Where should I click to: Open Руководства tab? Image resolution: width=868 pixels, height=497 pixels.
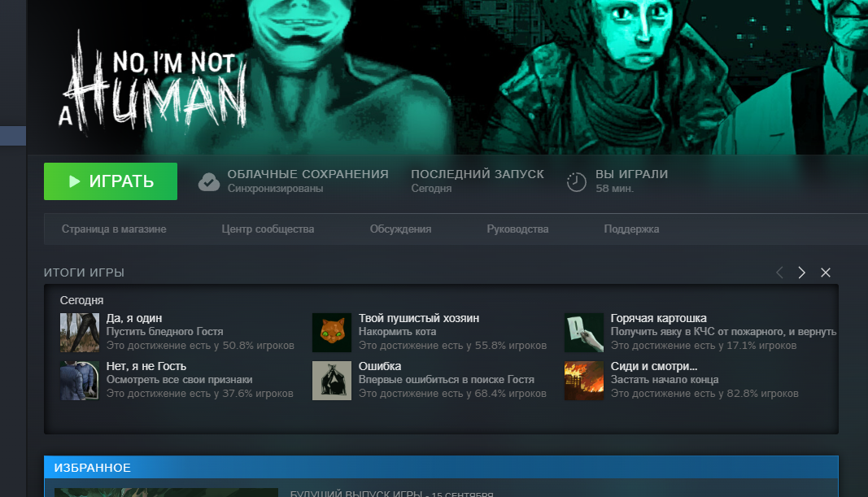coord(517,229)
